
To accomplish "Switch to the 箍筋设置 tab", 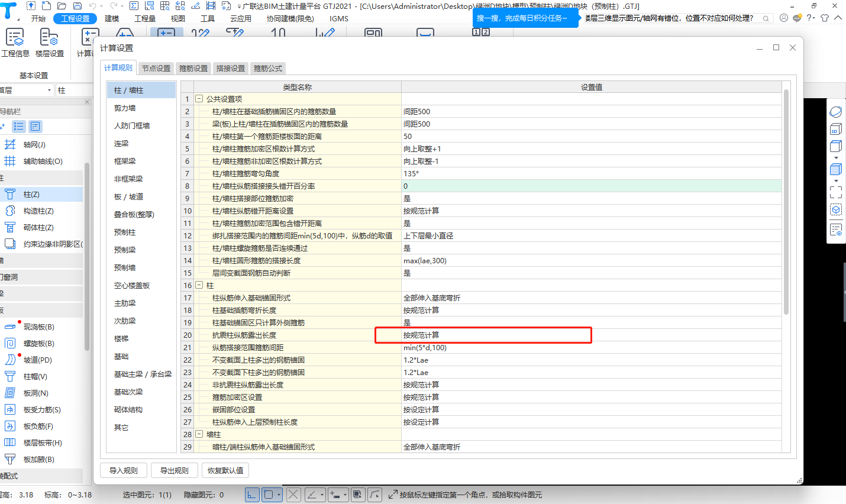I will (x=193, y=69).
